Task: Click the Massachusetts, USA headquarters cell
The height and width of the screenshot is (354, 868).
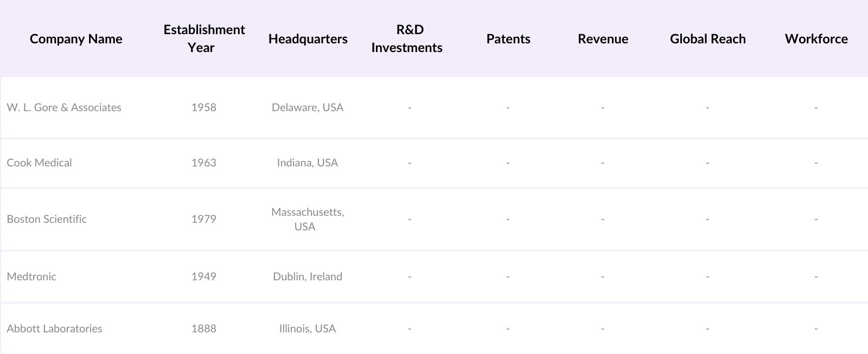Action: (x=308, y=219)
